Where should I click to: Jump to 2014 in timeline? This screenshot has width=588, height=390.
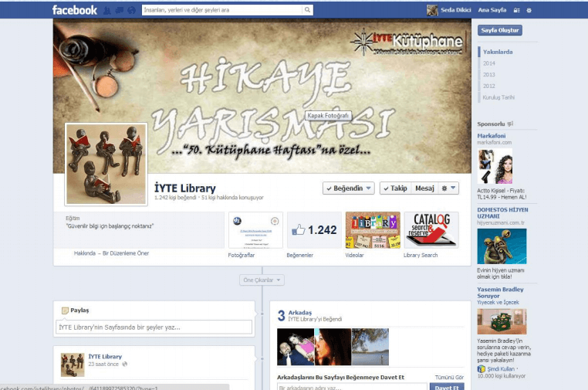click(x=489, y=63)
